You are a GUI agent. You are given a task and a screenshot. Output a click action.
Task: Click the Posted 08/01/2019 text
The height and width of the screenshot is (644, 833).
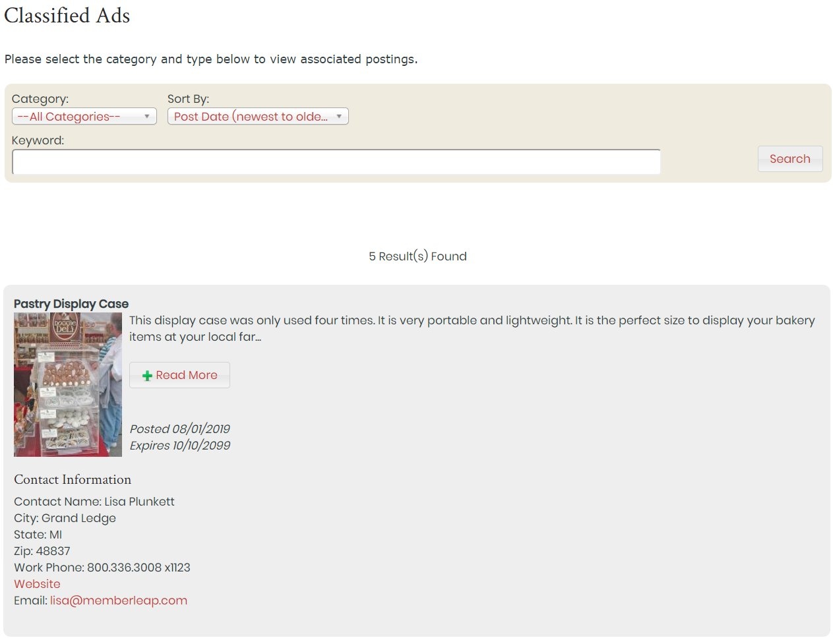pos(180,429)
